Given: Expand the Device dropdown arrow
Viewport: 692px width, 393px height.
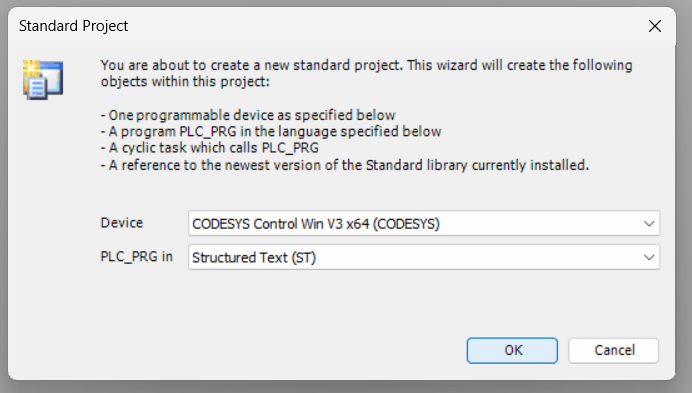Looking at the screenshot, I should 649,223.
